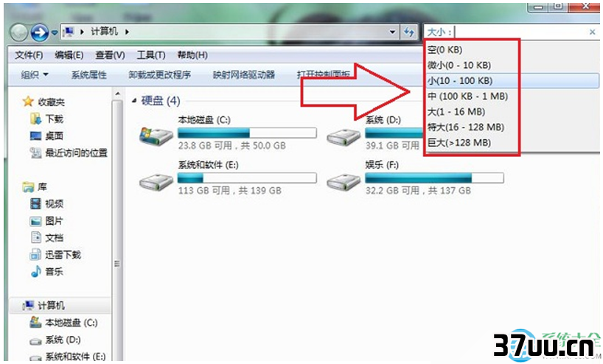Open the 工具(T) menu
This screenshot has width=603, height=364.
coord(151,55)
